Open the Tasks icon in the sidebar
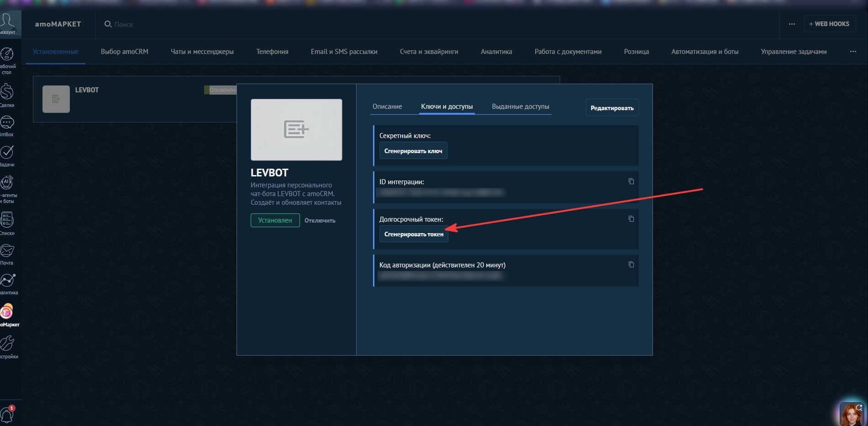The height and width of the screenshot is (426, 868). [7, 152]
